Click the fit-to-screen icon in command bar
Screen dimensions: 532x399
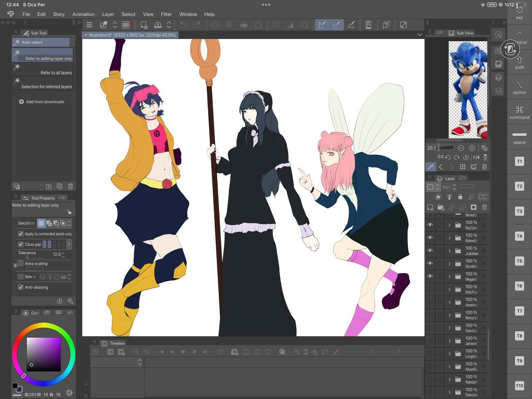point(403,25)
